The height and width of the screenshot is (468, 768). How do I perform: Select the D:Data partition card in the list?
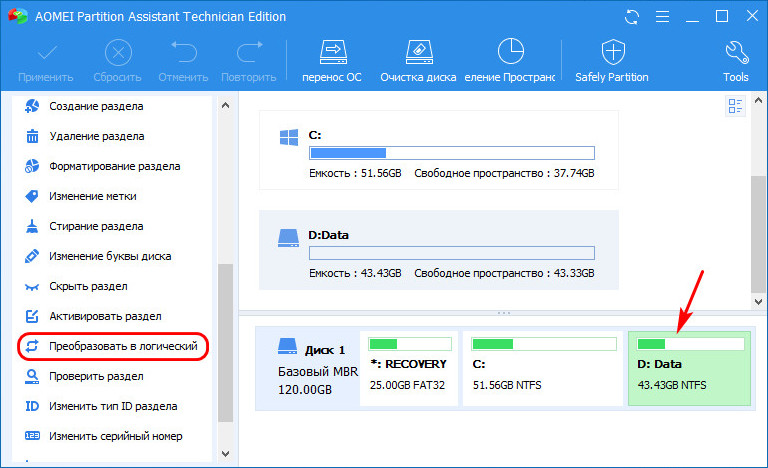(x=439, y=250)
